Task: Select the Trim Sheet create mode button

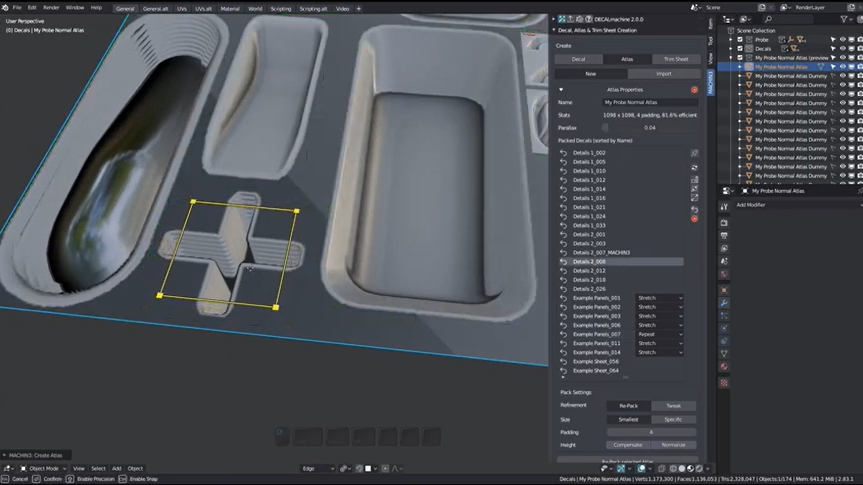Action: (676, 59)
